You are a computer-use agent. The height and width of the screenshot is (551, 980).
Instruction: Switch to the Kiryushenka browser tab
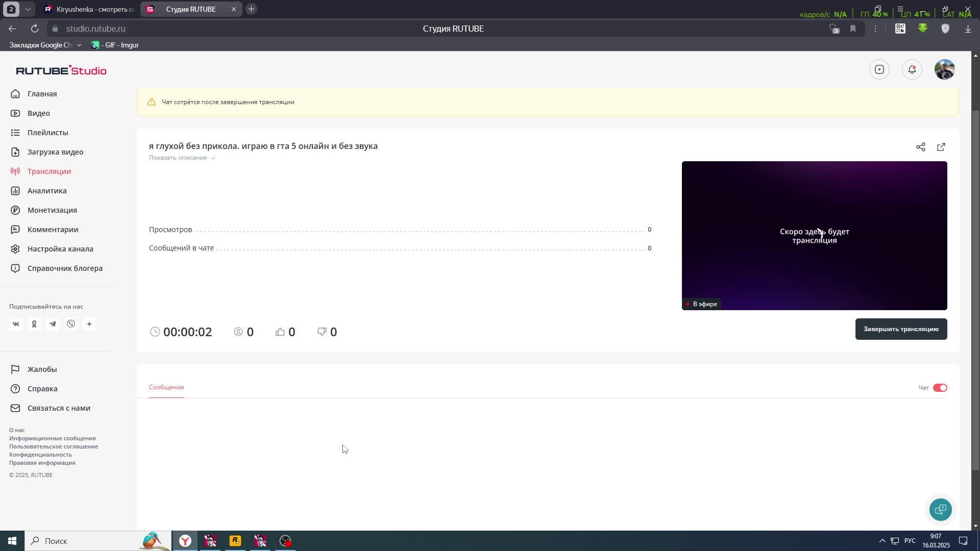click(89, 9)
